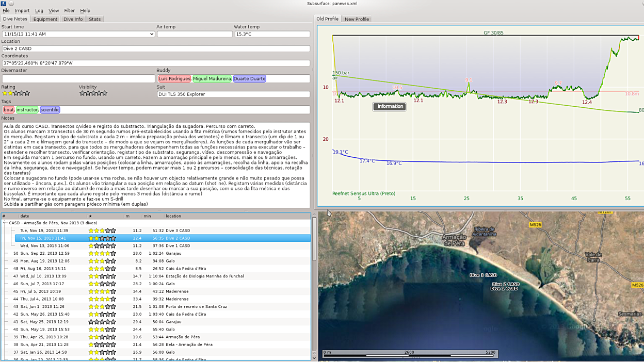Open the Filter menu
This screenshot has width=644, height=362.
click(x=69, y=10)
